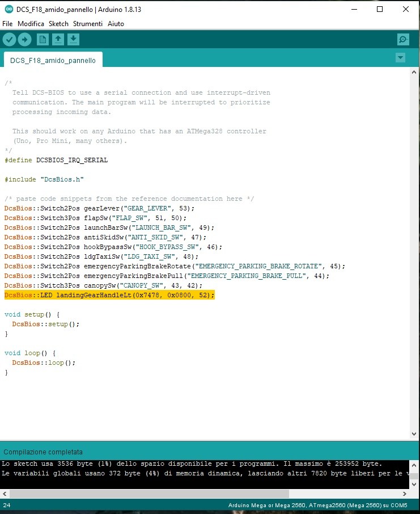The image size is (420, 514).
Task: Click console scrollbar up arrow
Action: 414,465
